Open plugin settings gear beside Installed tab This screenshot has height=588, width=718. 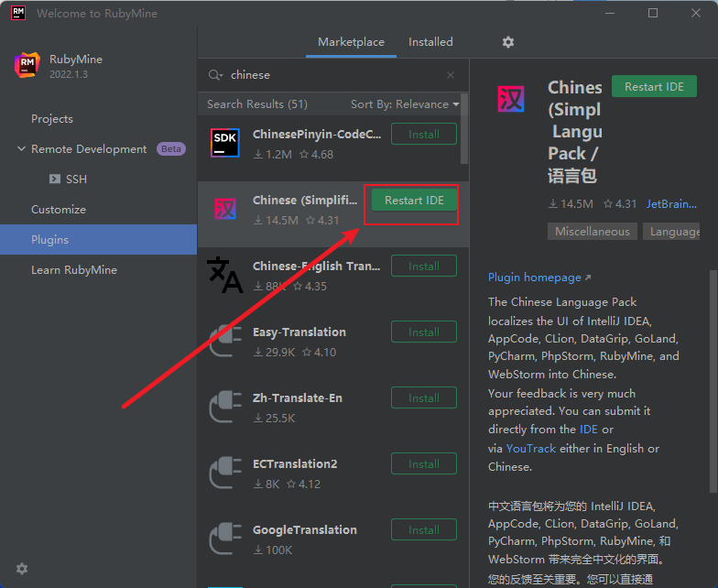tap(507, 42)
